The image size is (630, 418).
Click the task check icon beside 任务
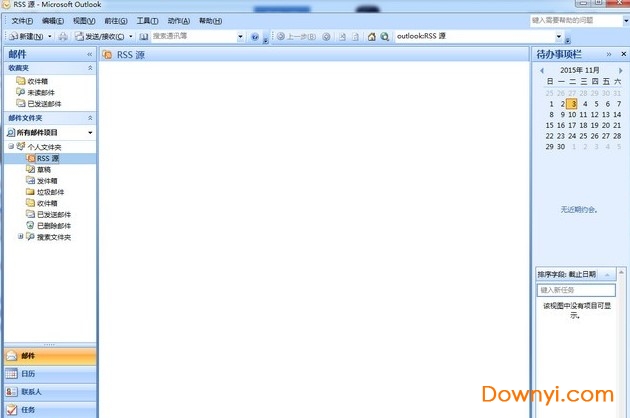(x=12, y=410)
